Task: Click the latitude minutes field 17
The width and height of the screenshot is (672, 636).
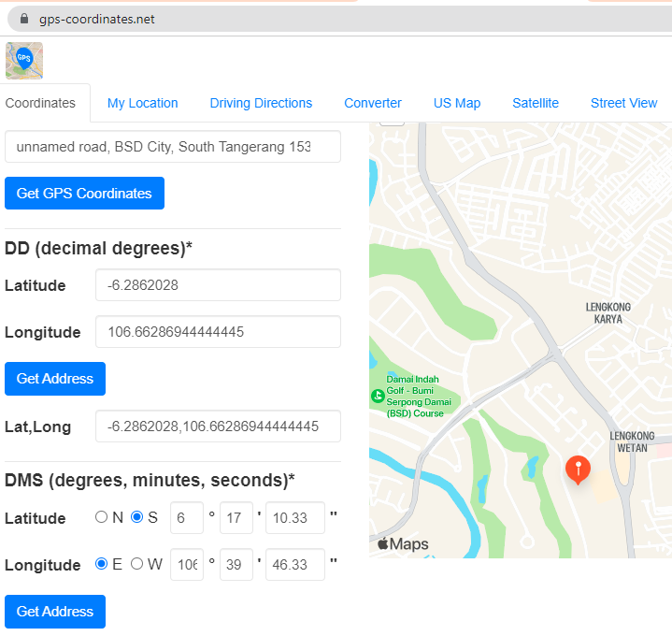Action: 236,517
